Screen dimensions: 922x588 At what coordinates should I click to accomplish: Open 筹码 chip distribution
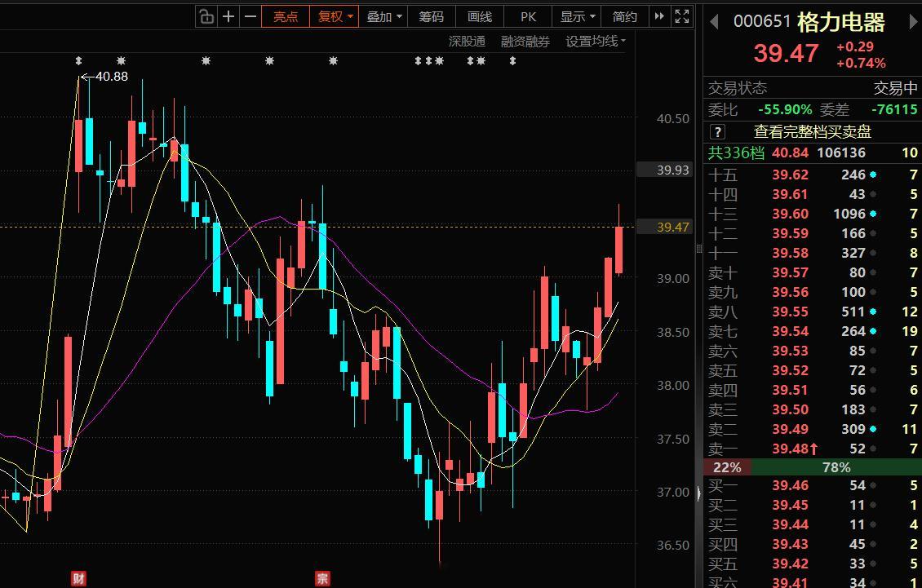431,16
